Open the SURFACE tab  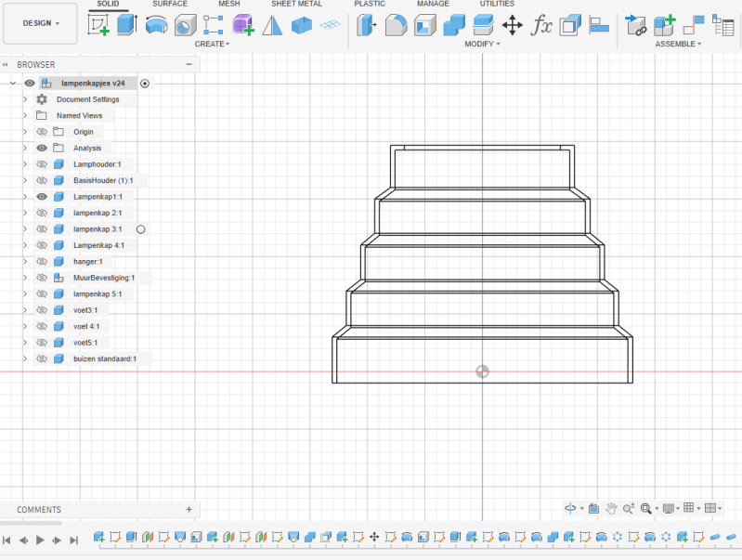point(169,4)
